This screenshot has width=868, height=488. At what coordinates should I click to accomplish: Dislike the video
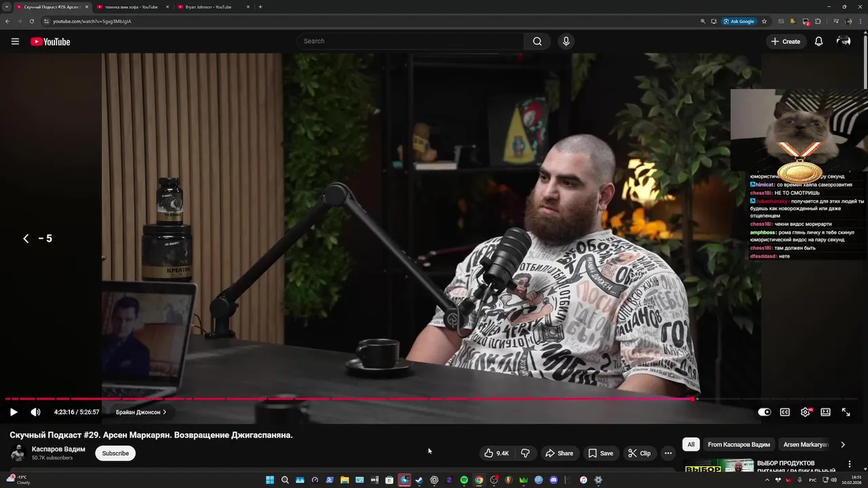pyautogui.click(x=525, y=453)
